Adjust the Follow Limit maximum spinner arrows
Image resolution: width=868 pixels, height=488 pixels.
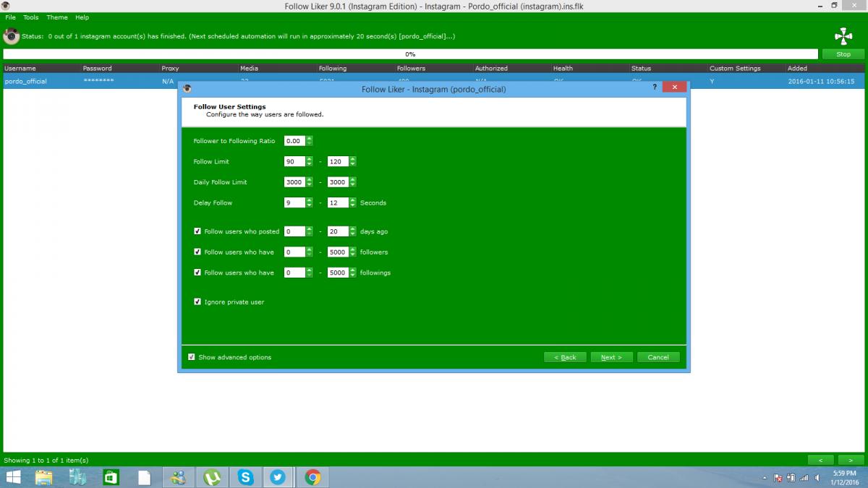coord(353,161)
